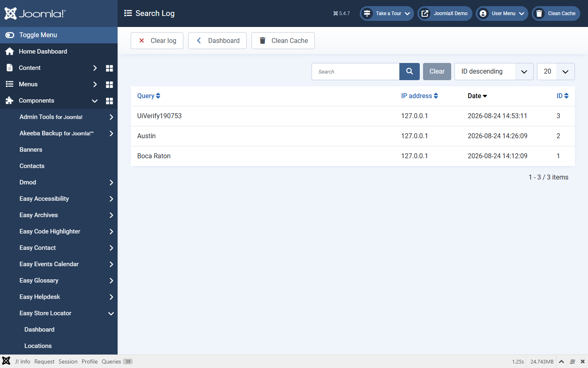This screenshot has height=368, width=588.
Task: Click date 2026-08-24 14:12:09
Action: coord(497,156)
